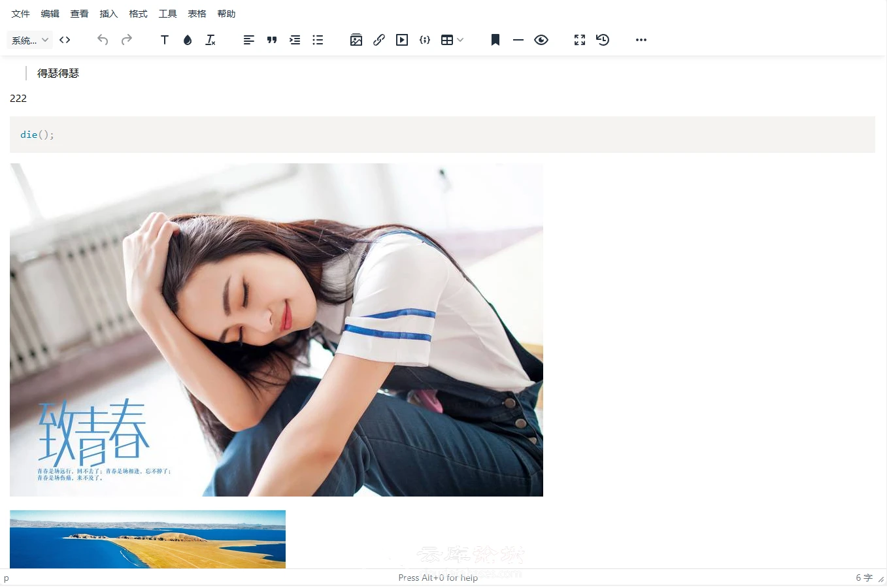
Task: Open the 格式 menu
Action: click(x=138, y=14)
